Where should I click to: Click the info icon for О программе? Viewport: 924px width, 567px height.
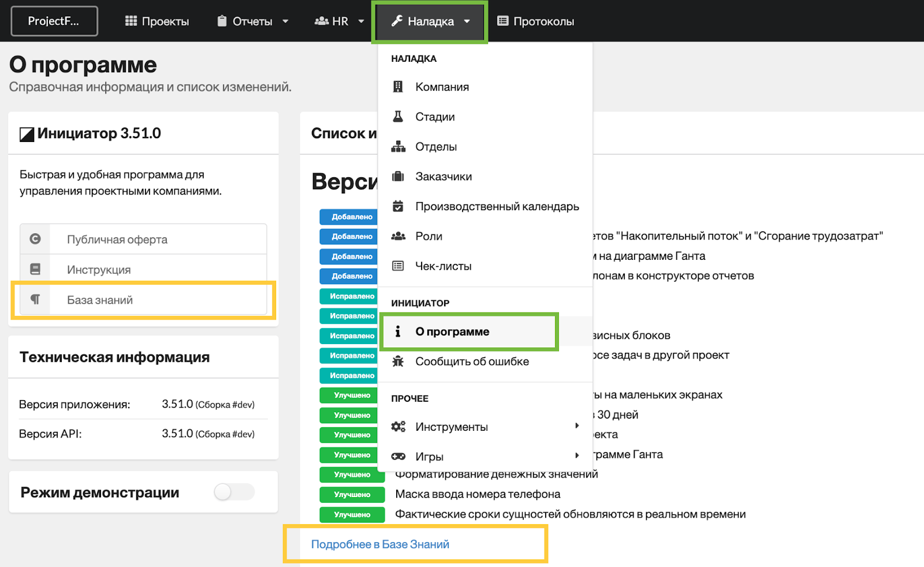coord(397,331)
